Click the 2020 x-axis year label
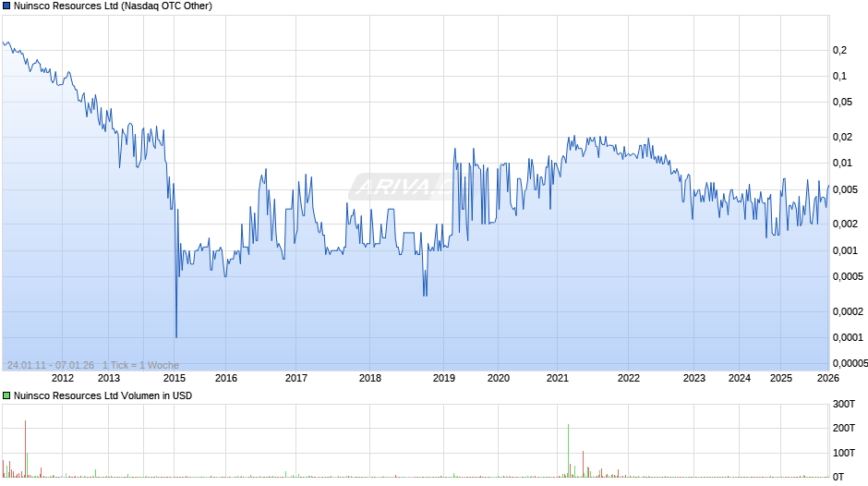This screenshot has height=486, width=868. [x=499, y=378]
